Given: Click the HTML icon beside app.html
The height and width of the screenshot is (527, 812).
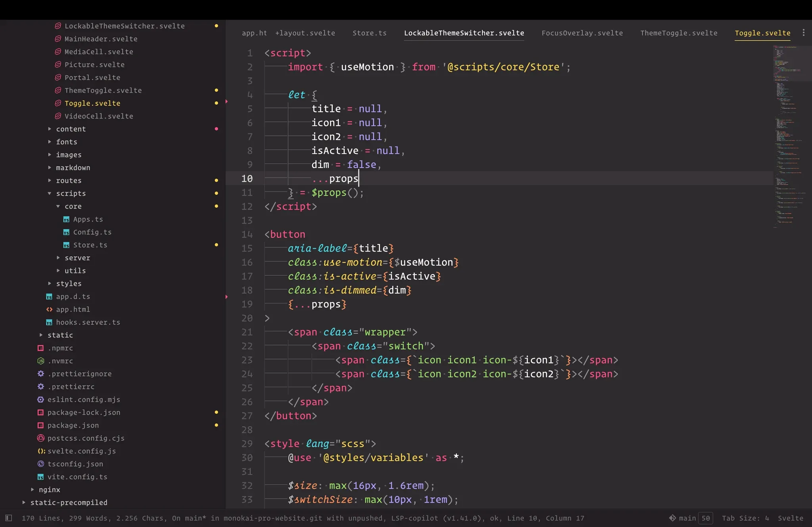Looking at the screenshot, I should pyautogui.click(x=49, y=309).
